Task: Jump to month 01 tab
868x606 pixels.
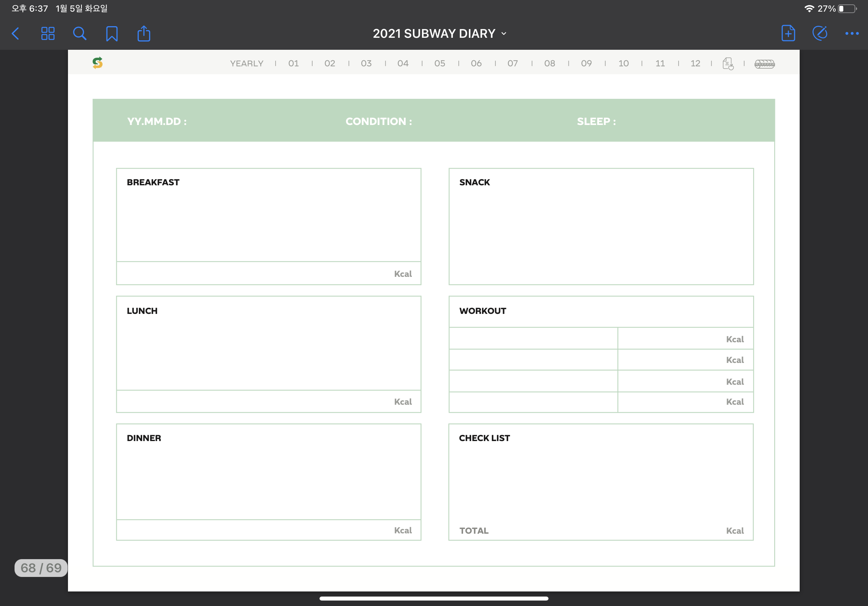Action: (293, 64)
